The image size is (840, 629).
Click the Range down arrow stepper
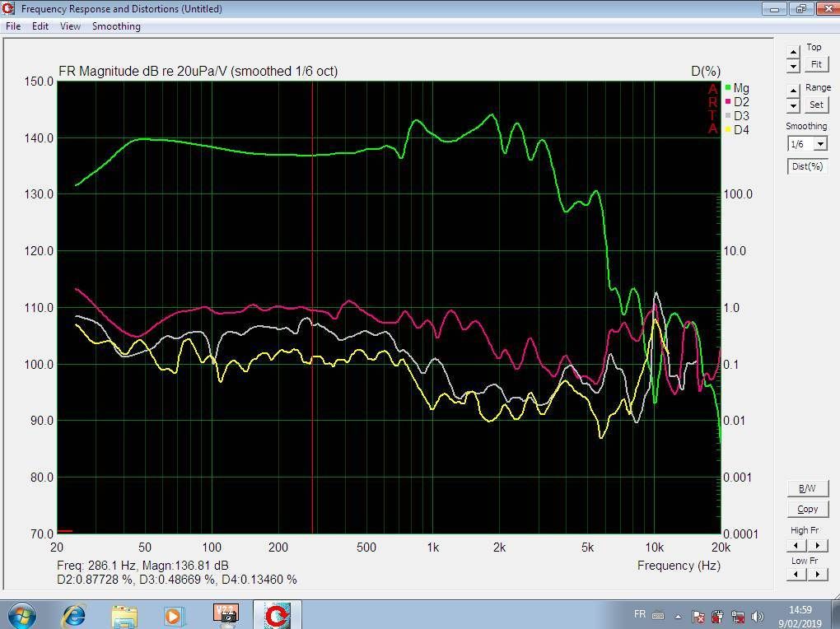(793, 105)
